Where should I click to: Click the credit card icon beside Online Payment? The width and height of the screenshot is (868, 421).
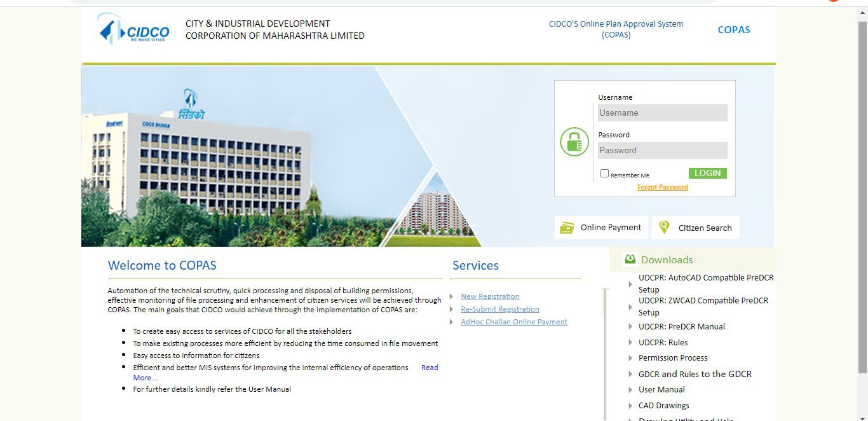567,227
